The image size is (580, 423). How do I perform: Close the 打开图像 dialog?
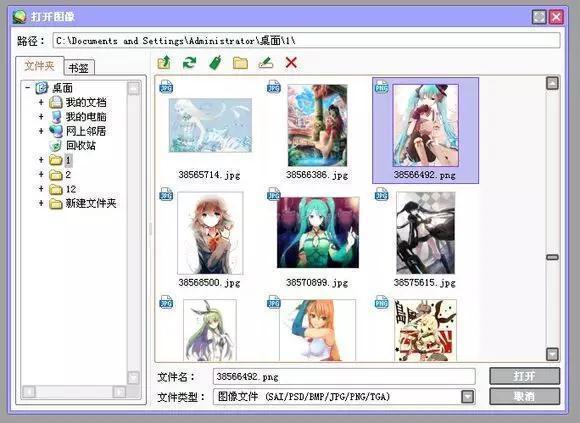click(x=556, y=17)
